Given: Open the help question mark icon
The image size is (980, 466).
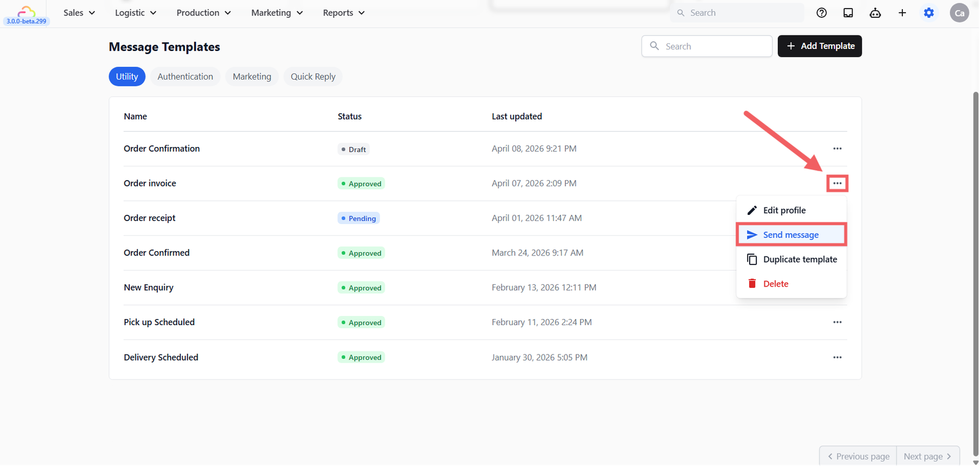Looking at the screenshot, I should pos(822,13).
